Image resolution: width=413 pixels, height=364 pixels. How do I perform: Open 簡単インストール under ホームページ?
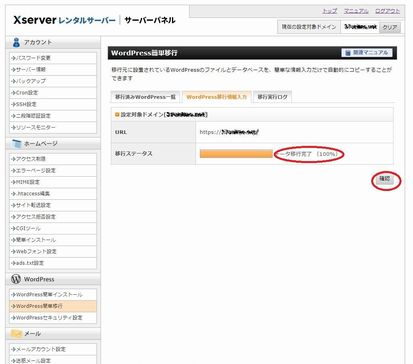(53, 240)
